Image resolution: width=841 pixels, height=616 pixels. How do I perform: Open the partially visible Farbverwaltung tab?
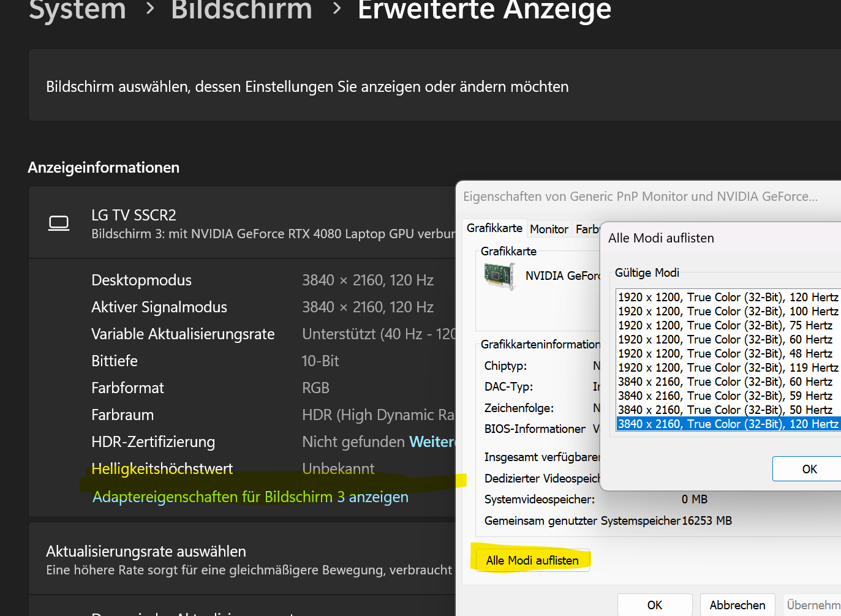[587, 229]
